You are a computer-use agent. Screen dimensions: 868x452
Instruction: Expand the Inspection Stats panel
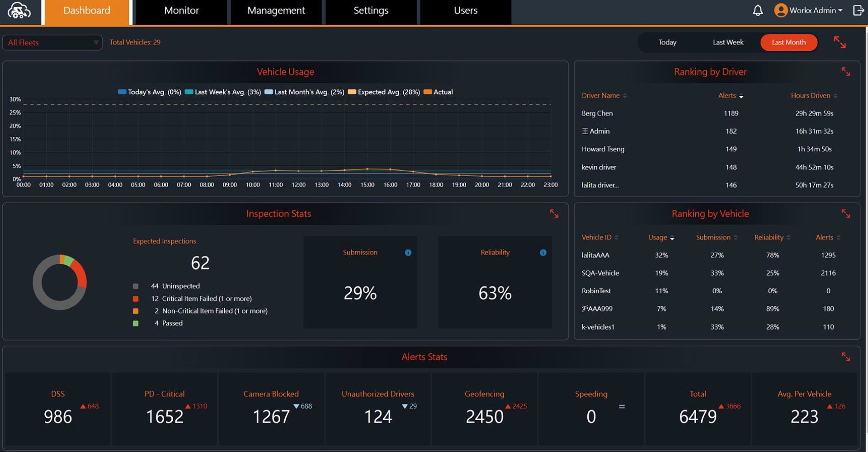[554, 214]
